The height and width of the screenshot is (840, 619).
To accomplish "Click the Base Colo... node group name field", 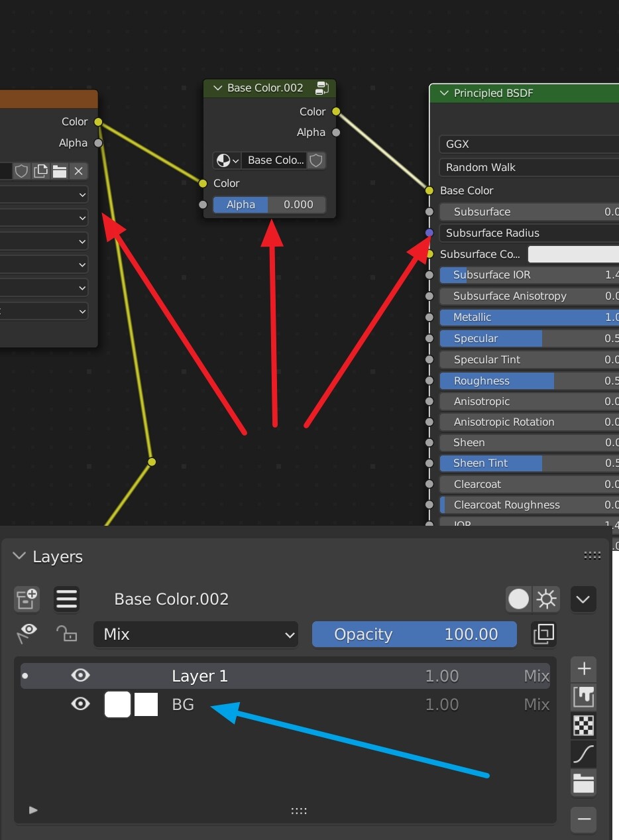I will pyautogui.click(x=274, y=160).
